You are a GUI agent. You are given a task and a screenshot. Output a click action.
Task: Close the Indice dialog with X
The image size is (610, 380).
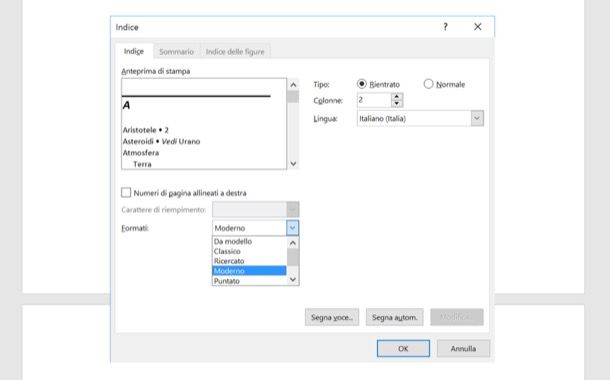pyautogui.click(x=478, y=27)
